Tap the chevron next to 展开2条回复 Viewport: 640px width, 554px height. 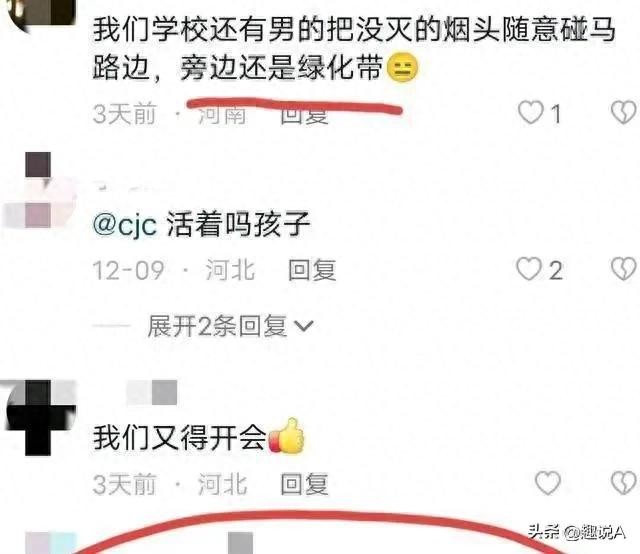click(304, 326)
